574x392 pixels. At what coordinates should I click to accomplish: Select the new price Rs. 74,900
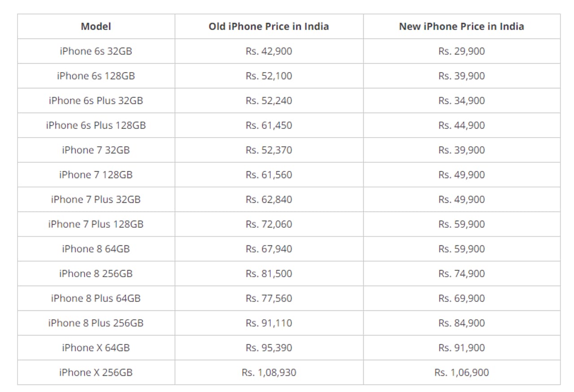[461, 274]
